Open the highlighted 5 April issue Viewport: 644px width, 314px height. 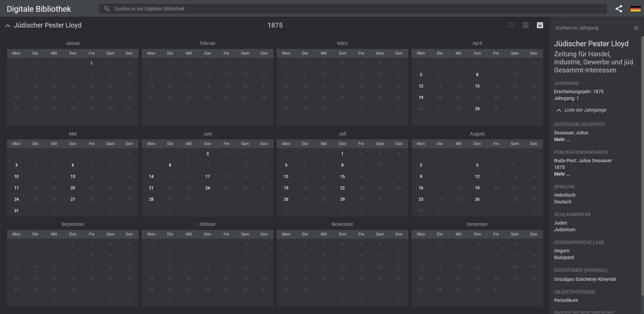click(421, 75)
